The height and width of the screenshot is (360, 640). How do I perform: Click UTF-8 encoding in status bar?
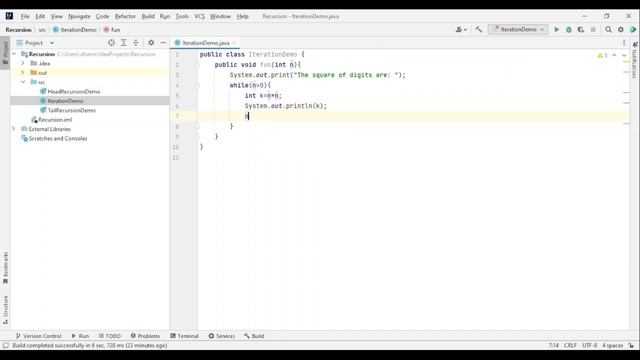(x=589, y=345)
